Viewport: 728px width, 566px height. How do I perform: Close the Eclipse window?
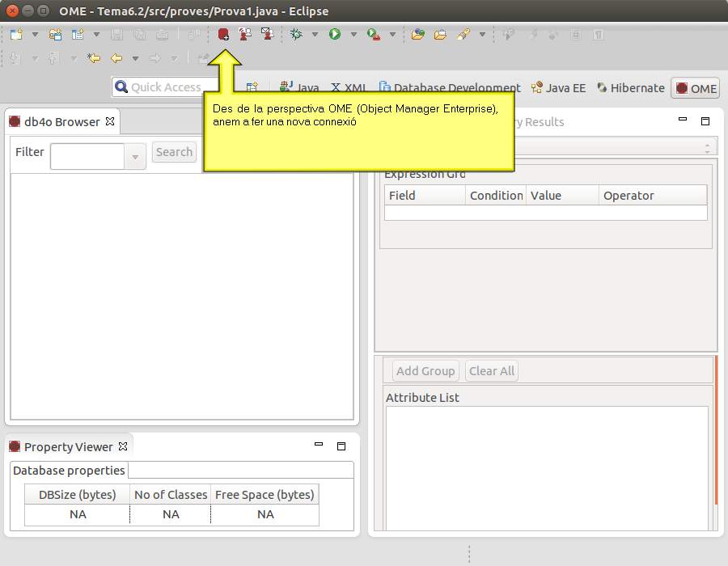(x=12, y=11)
